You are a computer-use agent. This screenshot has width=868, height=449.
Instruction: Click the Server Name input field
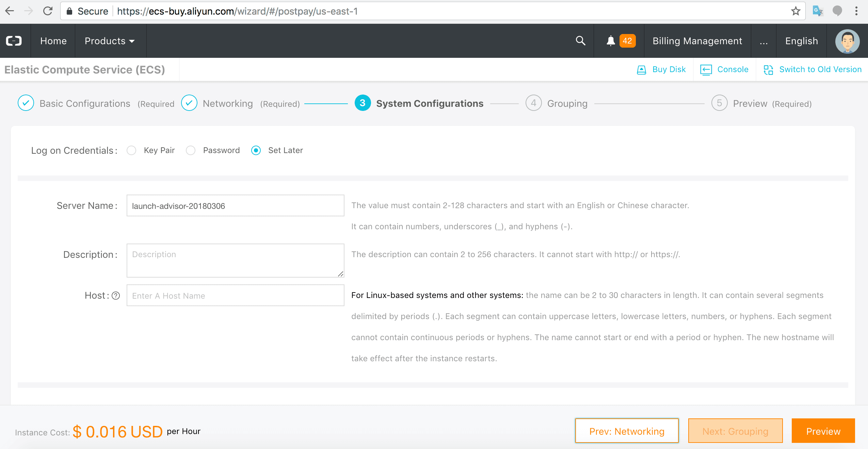(x=235, y=205)
